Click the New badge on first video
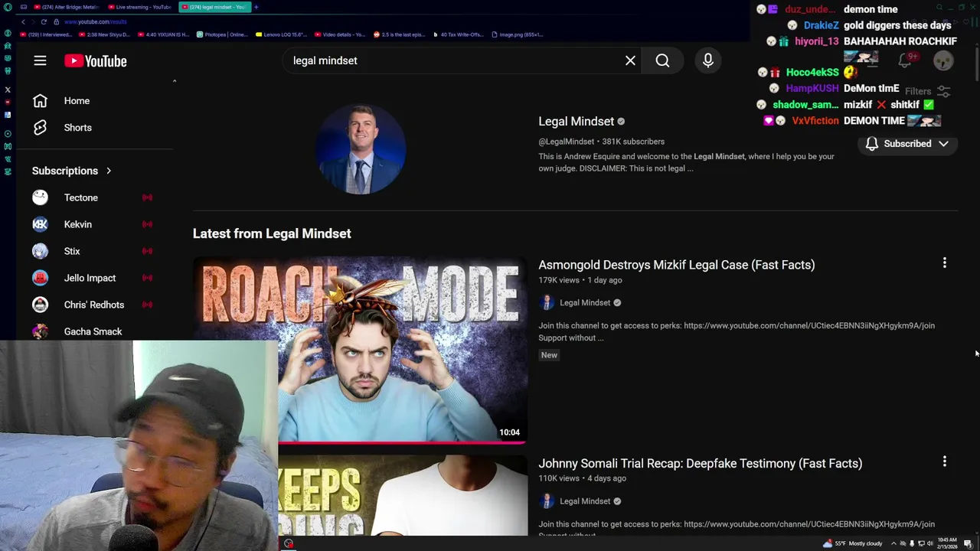The height and width of the screenshot is (551, 980). pyautogui.click(x=549, y=355)
